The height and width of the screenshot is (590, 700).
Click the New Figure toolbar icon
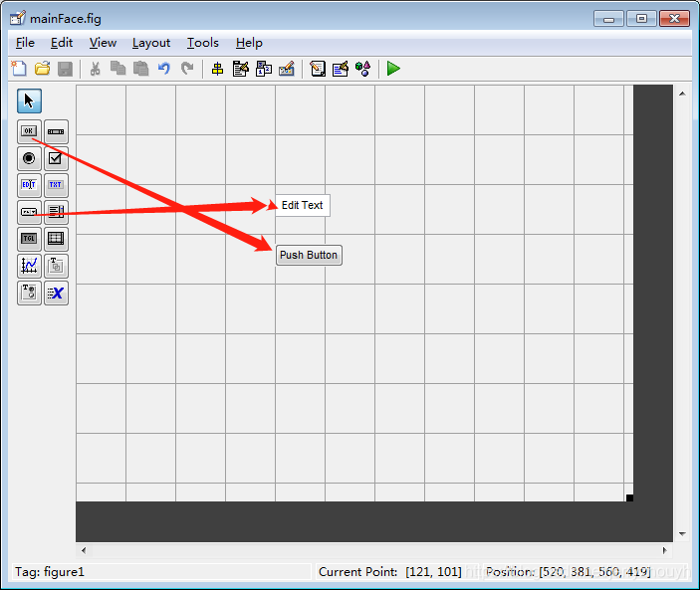(19, 69)
